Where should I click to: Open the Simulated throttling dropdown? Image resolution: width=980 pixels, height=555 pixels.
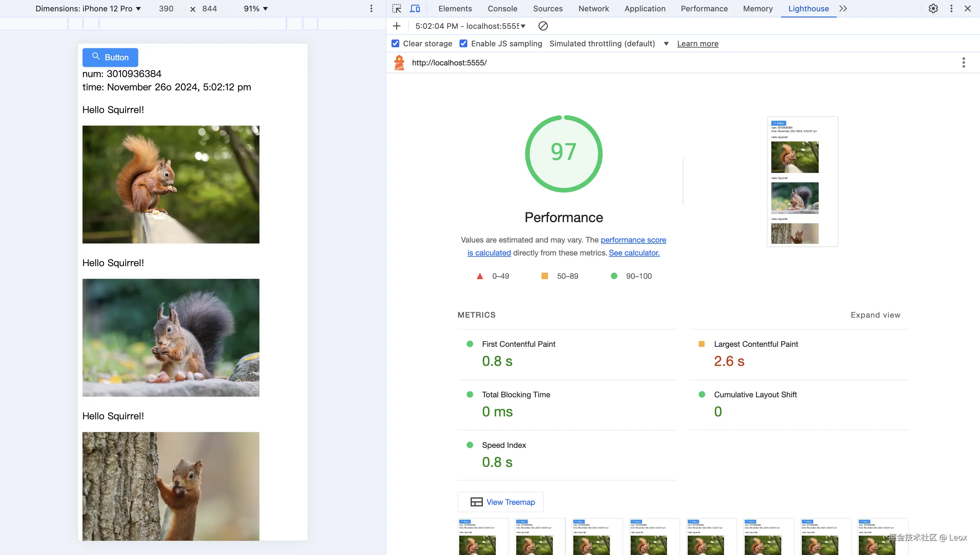click(609, 43)
